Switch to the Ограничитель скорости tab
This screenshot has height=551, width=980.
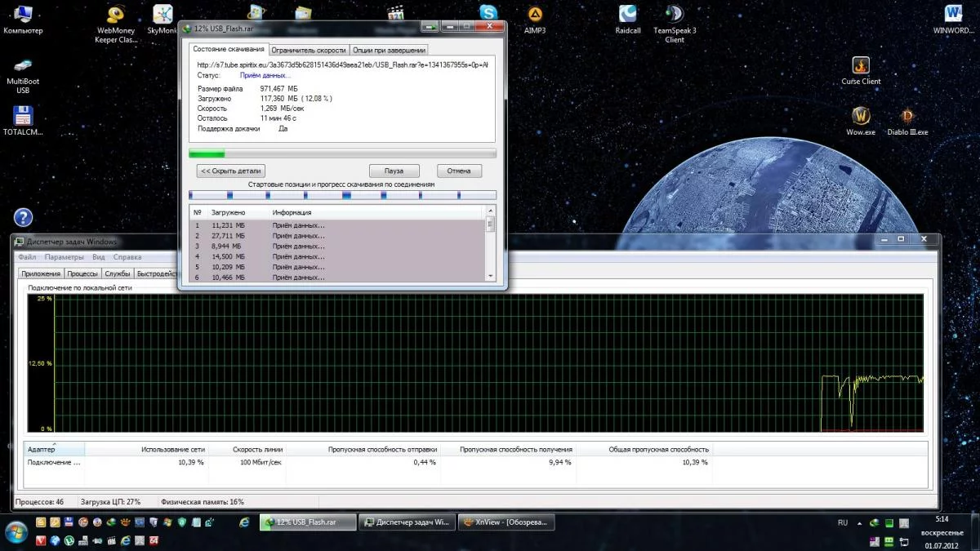coord(309,50)
